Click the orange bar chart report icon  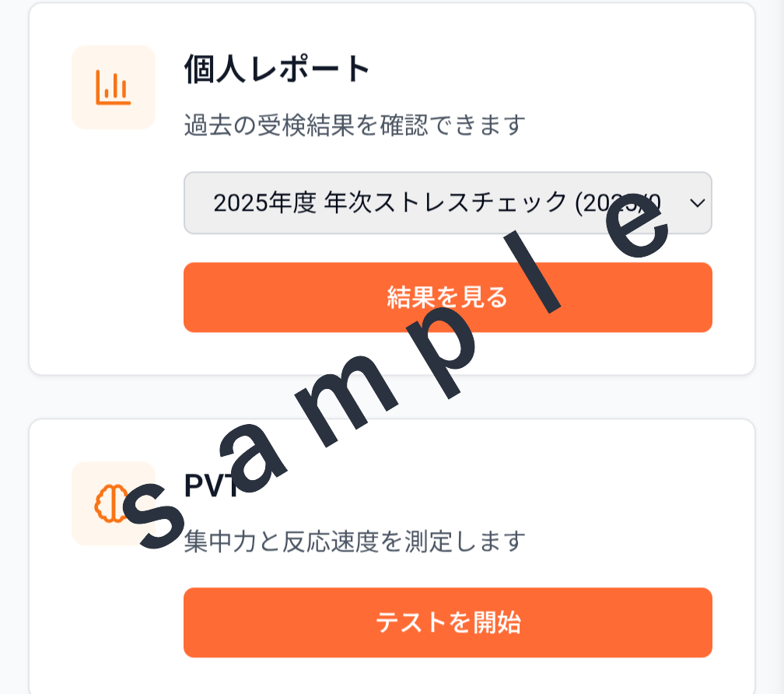click(114, 87)
